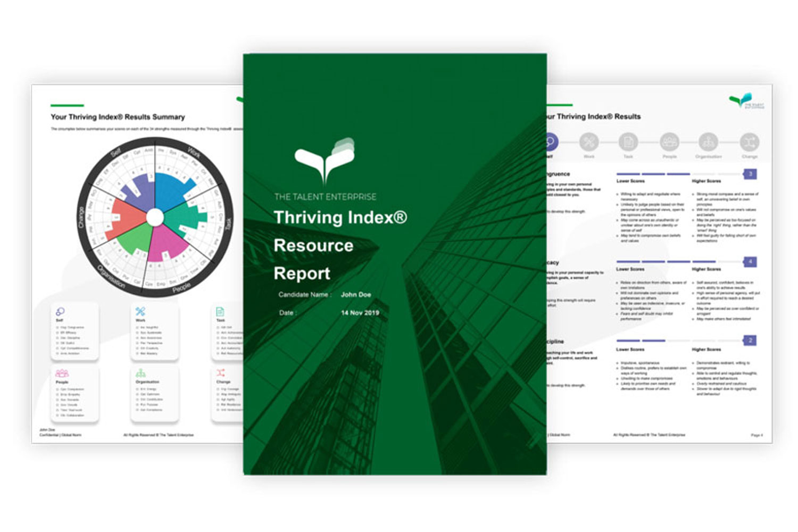Click the Self icon in the summary card
The height and width of the screenshot is (532, 798).
61,312
